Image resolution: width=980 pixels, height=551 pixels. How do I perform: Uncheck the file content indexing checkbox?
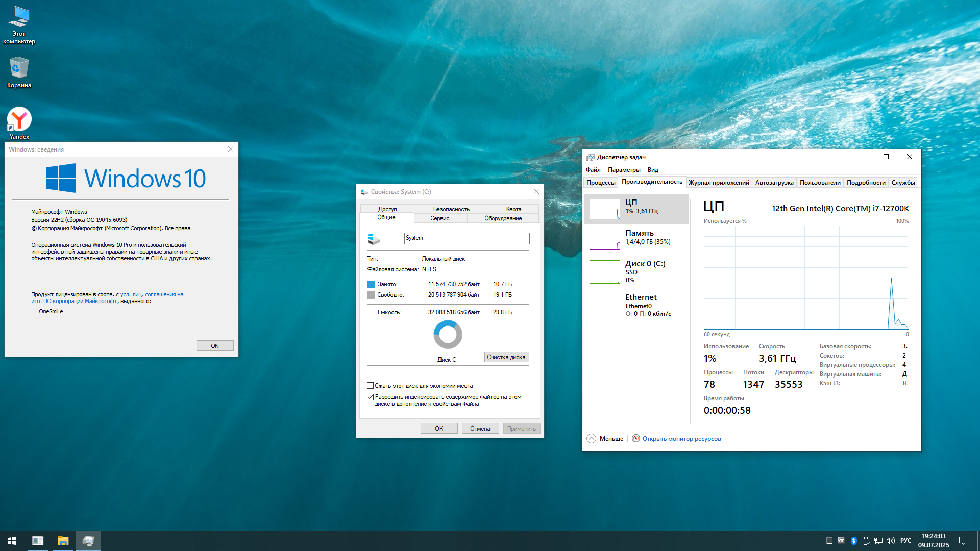pos(371,397)
